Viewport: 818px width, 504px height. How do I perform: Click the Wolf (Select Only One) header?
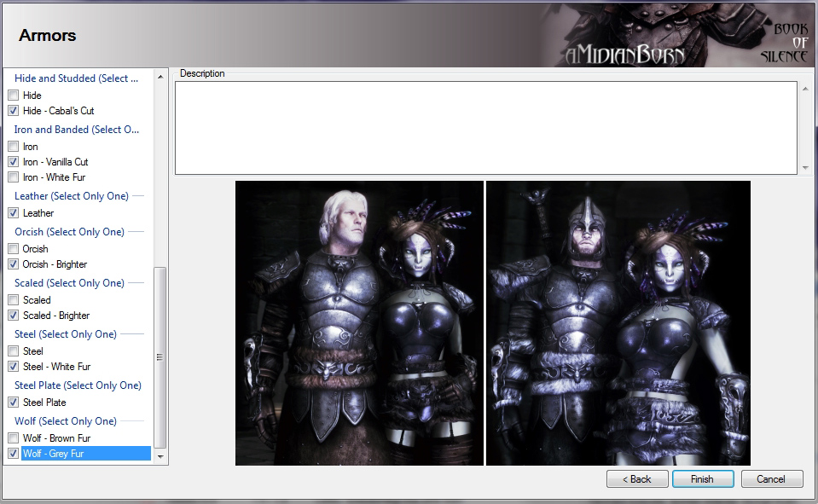(x=66, y=421)
